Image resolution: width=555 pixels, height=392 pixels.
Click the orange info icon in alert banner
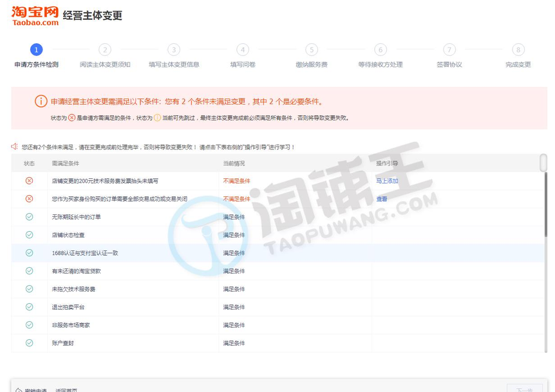[41, 102]
